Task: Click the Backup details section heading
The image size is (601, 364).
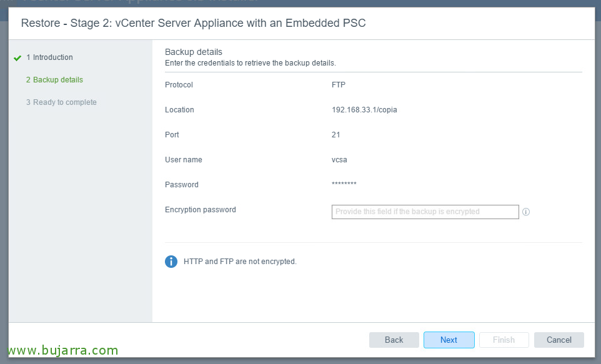Action: tap(193, 52)
